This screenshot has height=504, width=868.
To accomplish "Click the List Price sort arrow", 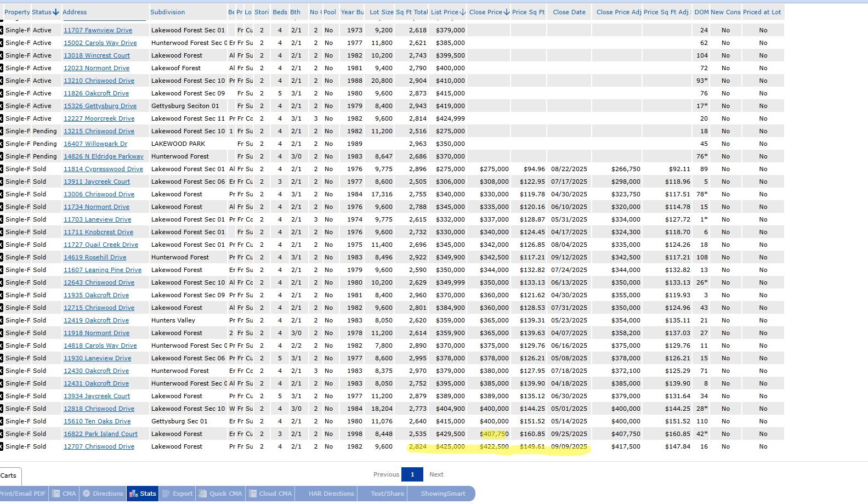I will 463,12.
